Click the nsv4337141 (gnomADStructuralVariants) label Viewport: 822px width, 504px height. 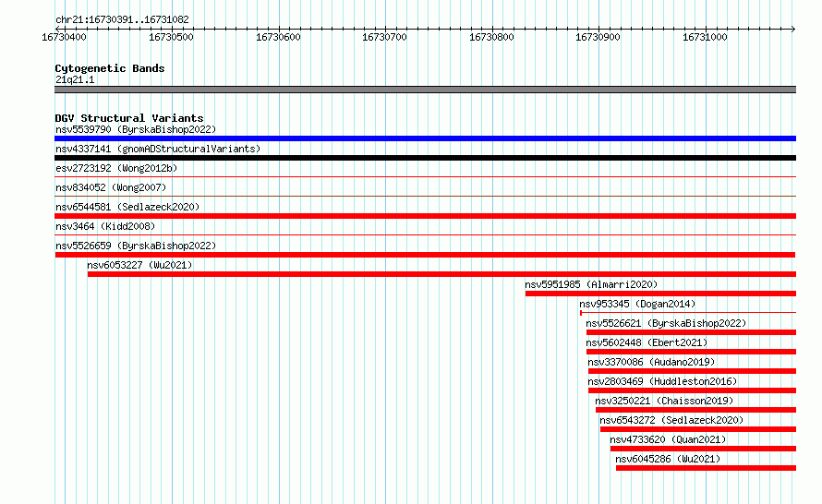[x=158, y=149]
